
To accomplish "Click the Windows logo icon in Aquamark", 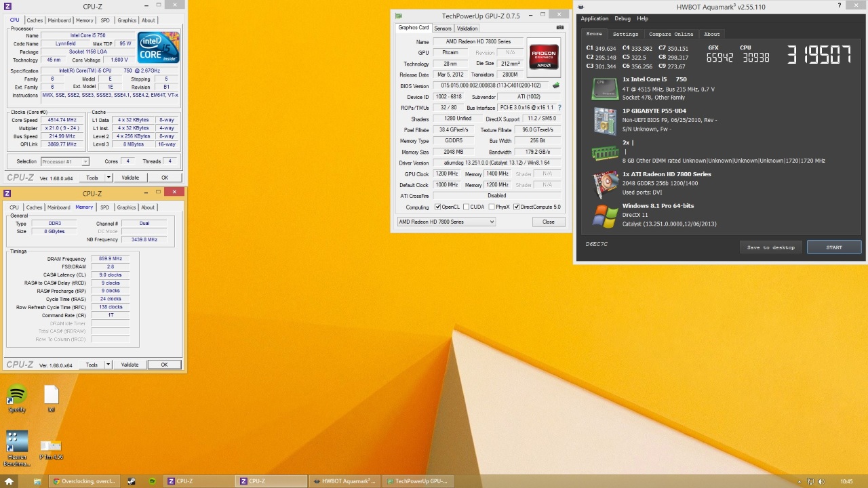I will pos(604,215).
